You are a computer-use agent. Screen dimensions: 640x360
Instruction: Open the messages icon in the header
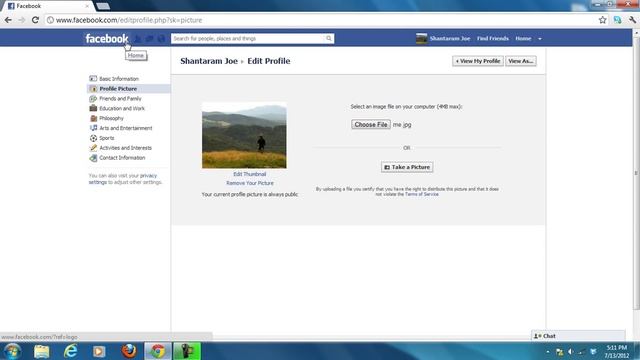(x=150, y=38)
